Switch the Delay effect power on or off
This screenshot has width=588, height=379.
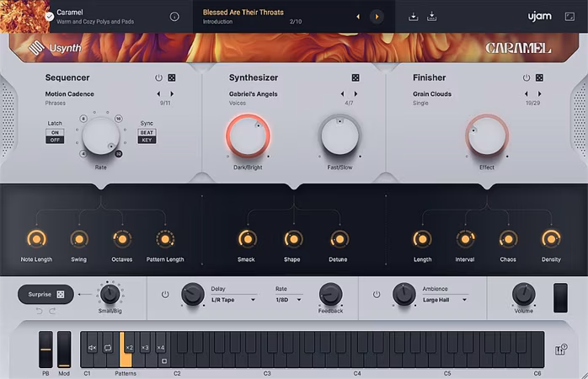pyautogui.click(x=165, y=295)
